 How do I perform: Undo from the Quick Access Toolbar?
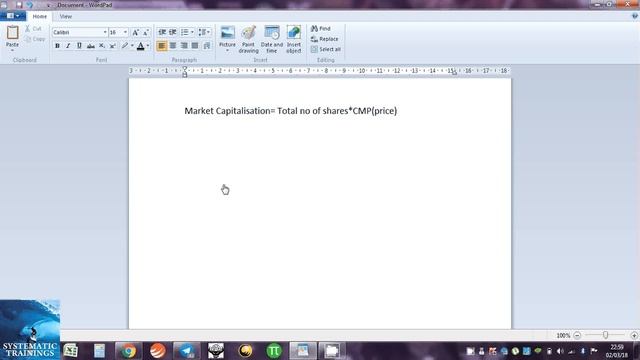pos(30,5)
